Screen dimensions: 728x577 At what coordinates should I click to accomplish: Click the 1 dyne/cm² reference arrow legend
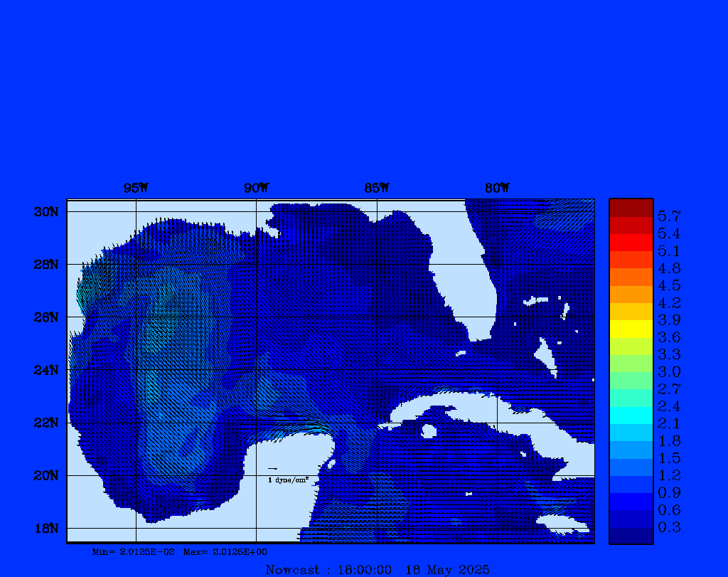(x=287, y=475)
